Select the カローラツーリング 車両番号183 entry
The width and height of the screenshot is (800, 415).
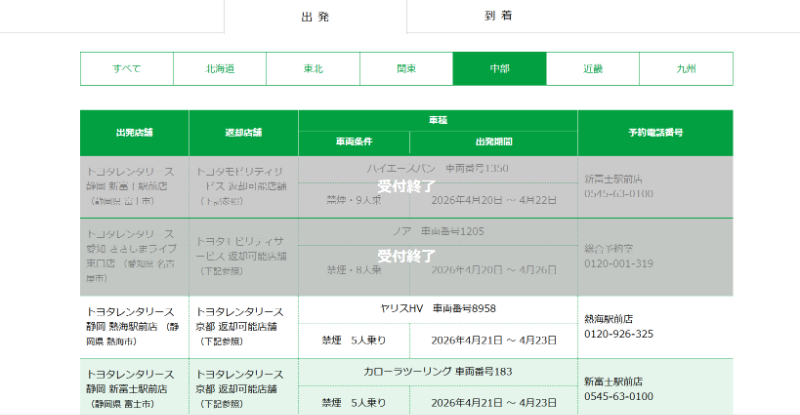coord(438,372)
